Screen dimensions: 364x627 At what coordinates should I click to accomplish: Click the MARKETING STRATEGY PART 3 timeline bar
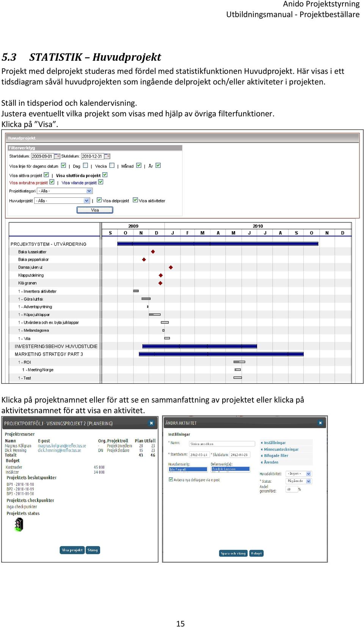click(x=221, y=354)
